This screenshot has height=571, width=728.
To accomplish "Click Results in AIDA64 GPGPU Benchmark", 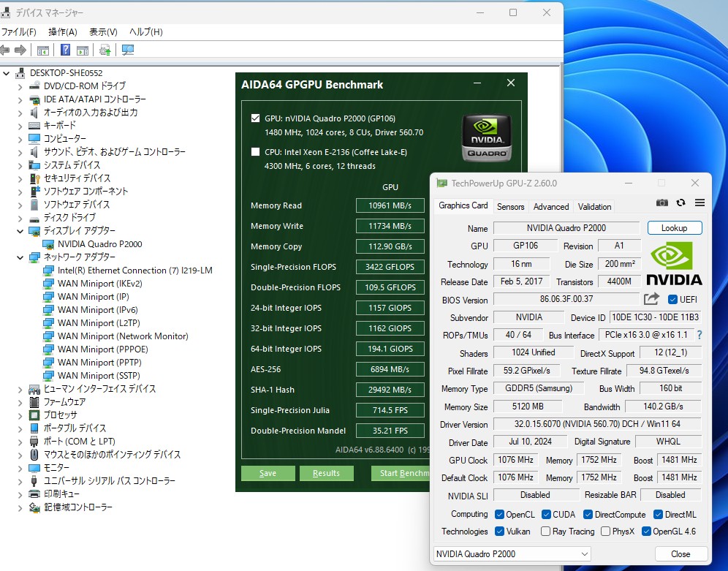I will click(327, 473).
